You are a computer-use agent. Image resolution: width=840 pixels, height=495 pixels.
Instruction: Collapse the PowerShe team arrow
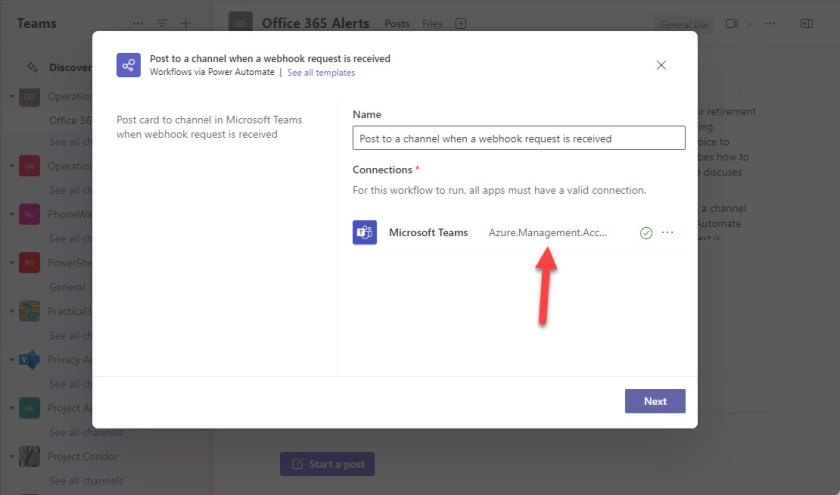coord(12,262)
